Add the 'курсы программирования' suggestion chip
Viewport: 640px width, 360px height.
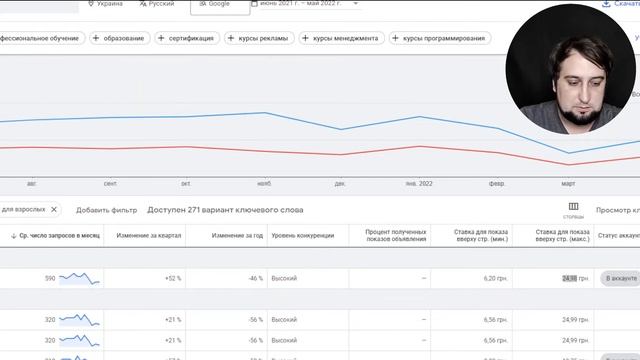point(440,38)
